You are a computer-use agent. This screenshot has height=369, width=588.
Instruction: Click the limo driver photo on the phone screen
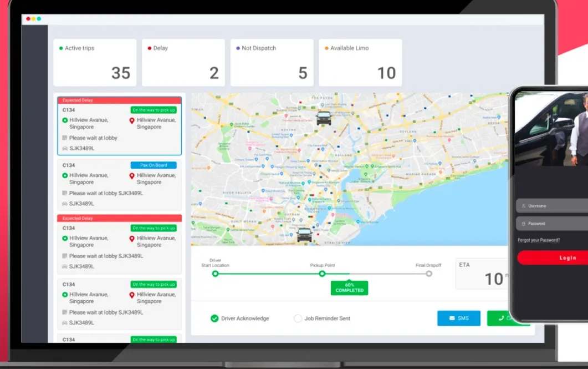point(551,128)
